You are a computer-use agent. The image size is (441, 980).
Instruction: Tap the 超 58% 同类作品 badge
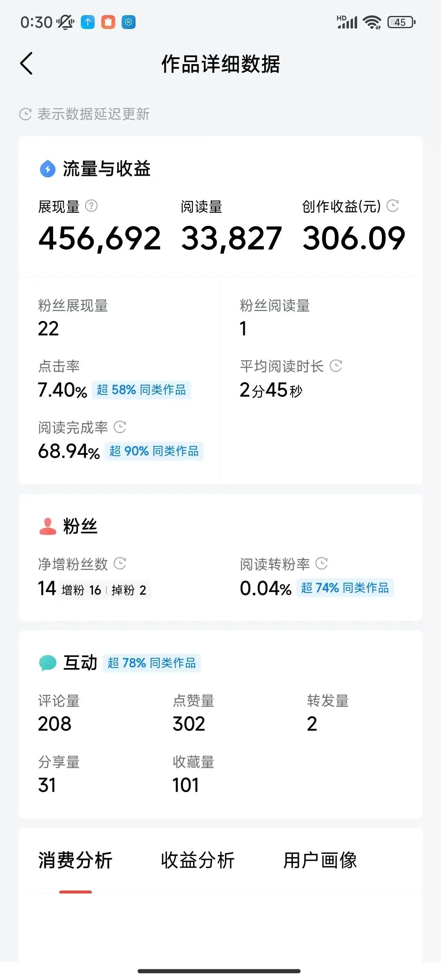pyautogui.click(x=141, y=390)
